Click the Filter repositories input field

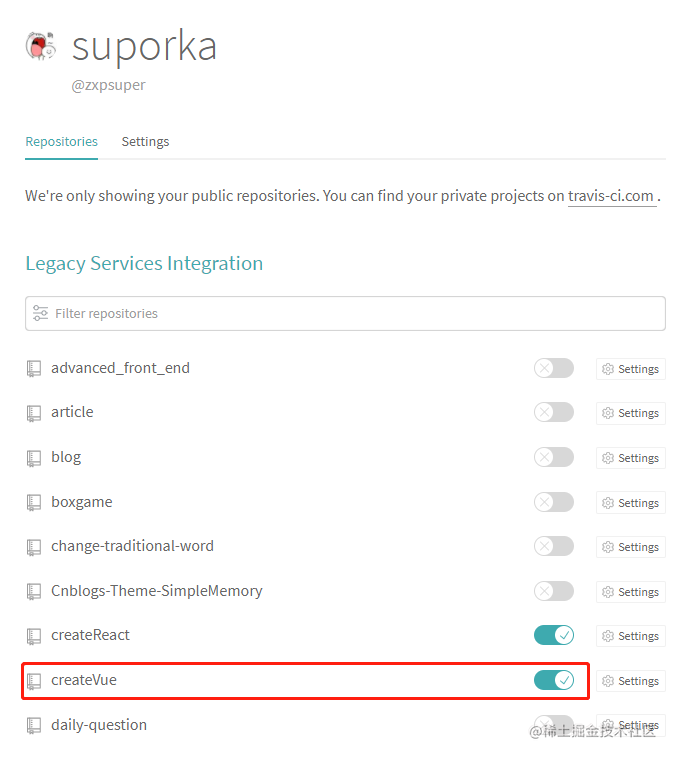coord(346,314)
